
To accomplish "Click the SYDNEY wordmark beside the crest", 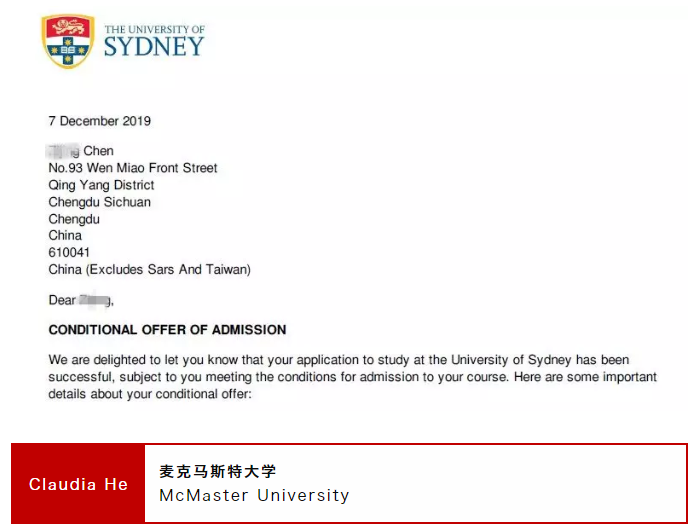I will click(154, 46).
